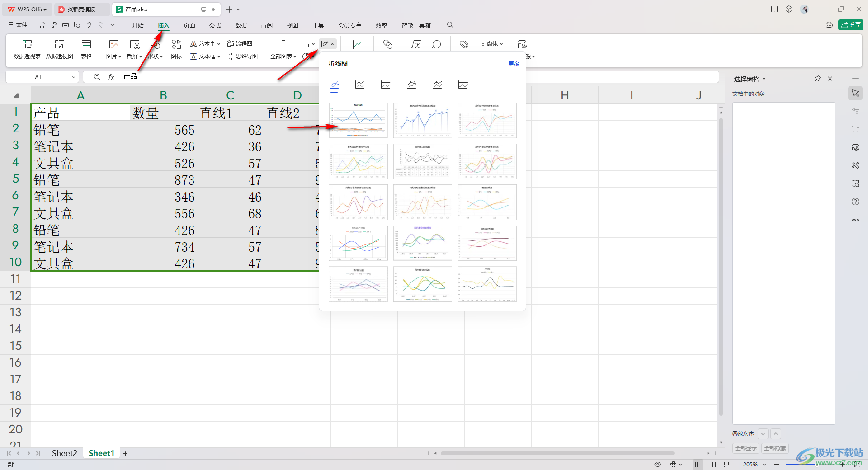Click the 更多 more link in line chart panel
The image size is (868, 470).
(x=514, y=64)
